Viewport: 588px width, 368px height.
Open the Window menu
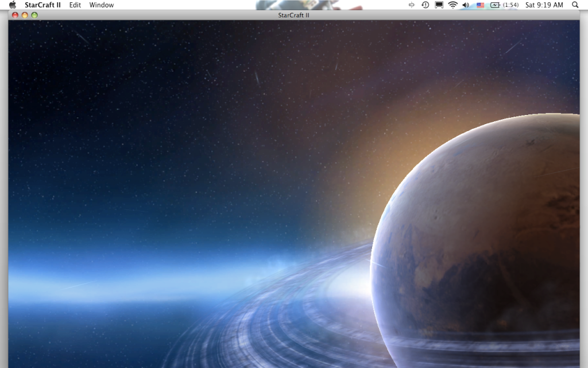click(102, 5)
